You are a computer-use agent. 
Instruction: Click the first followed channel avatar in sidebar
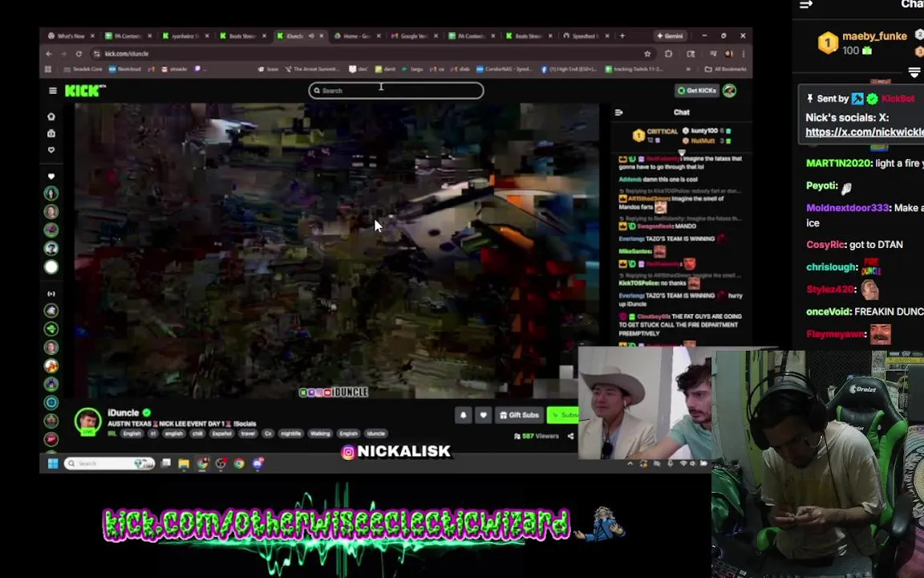[51, 193]
